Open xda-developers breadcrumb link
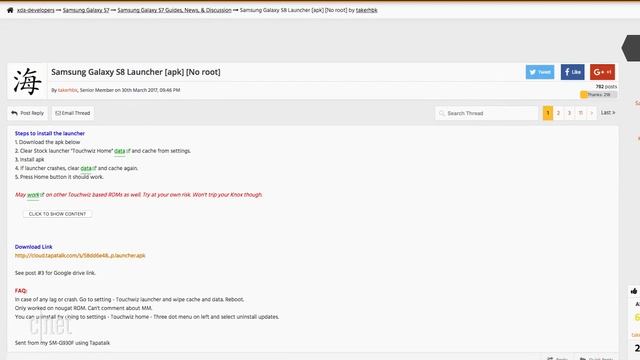Viewport: 640px width, 360px height. pyautogui.click(x=36, y=10)
